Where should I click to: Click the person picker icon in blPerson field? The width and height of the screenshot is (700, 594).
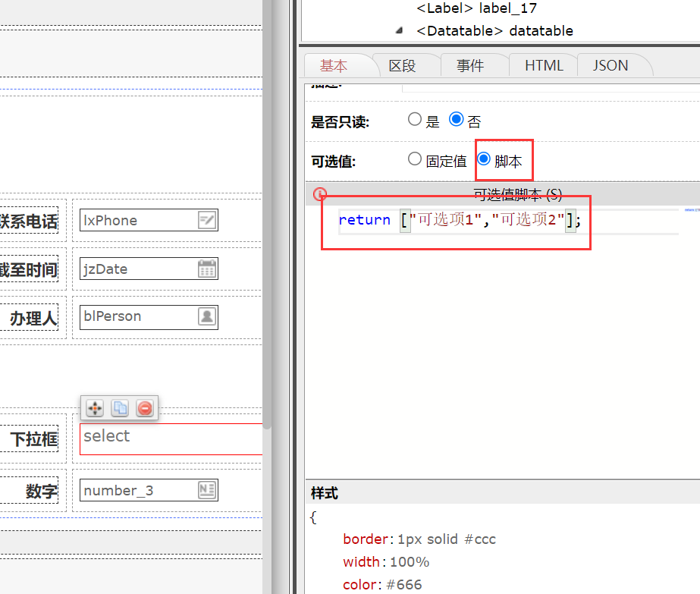tap(206, 317)
